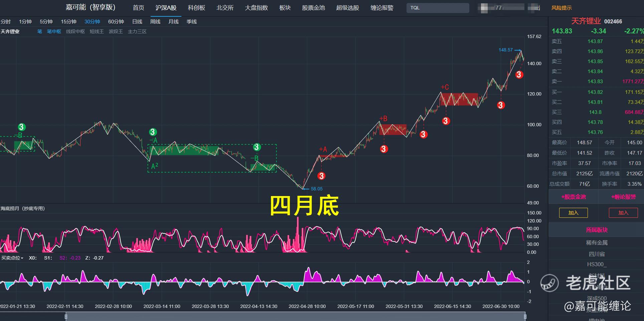Select the 1分钟 timeframe
Screen dimensions: 644x321
tap(25, 22)
